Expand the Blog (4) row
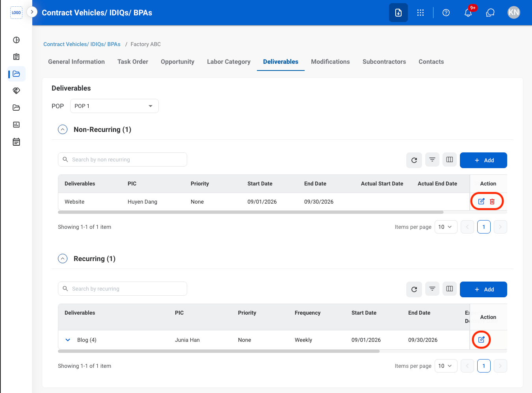This screenshot has width=532, height=393. pos(68,340)
